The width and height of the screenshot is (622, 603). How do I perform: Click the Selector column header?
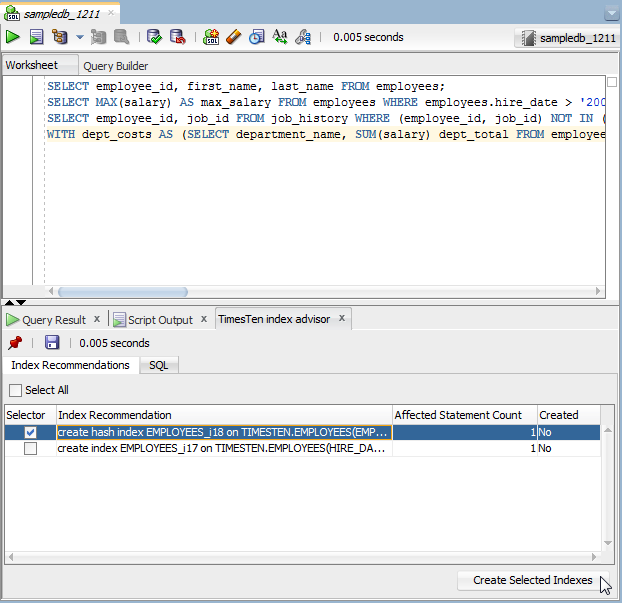coord(30,415)
